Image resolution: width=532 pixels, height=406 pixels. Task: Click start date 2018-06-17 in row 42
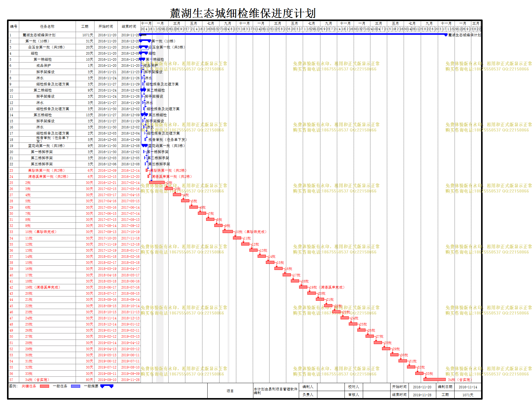pyautogui.click(x=107, y=287)
